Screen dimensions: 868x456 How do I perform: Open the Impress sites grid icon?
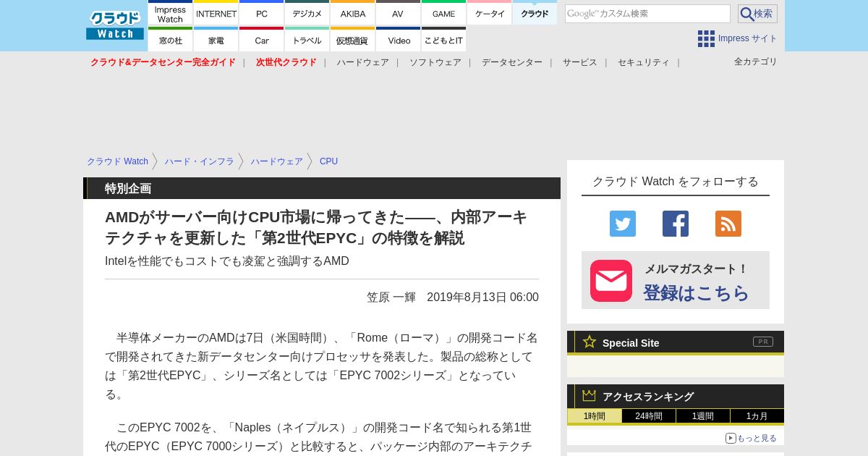tap(706, 38)
